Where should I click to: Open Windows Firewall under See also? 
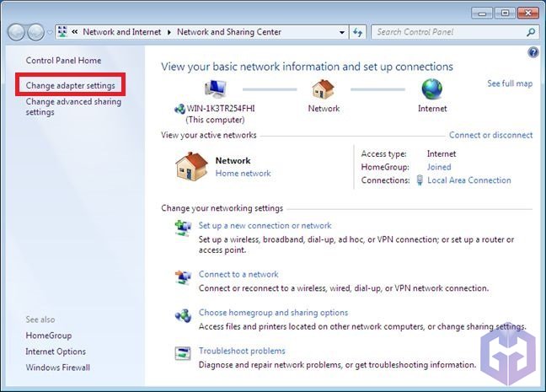tap(58, 368)
